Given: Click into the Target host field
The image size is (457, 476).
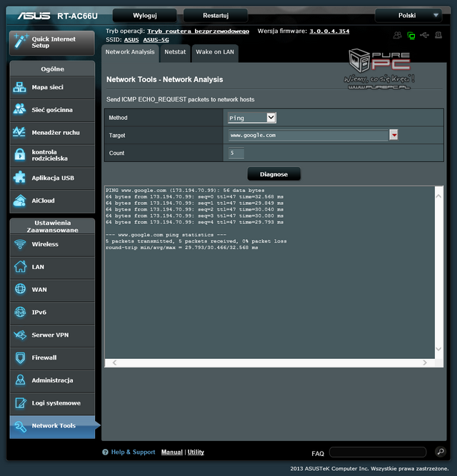Looking at the screenshot, I should (x=308, y=135).
